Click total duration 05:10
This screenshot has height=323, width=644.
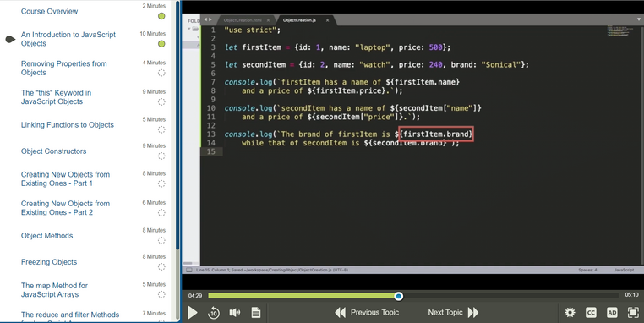(x=631, y=295)
